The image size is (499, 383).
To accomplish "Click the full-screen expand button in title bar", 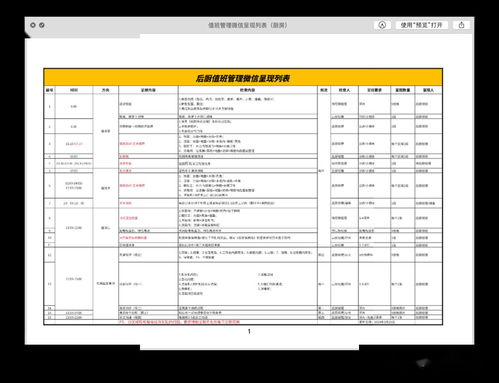I will (x=42, y=25).
